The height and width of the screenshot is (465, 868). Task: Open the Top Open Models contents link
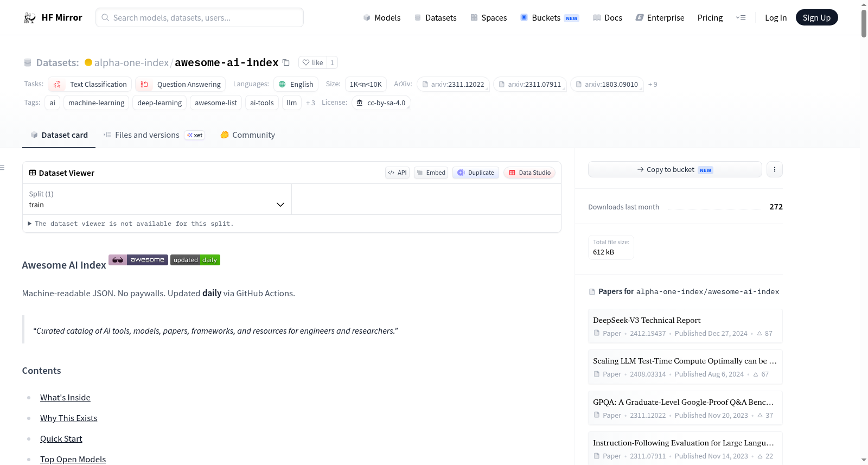73,460
